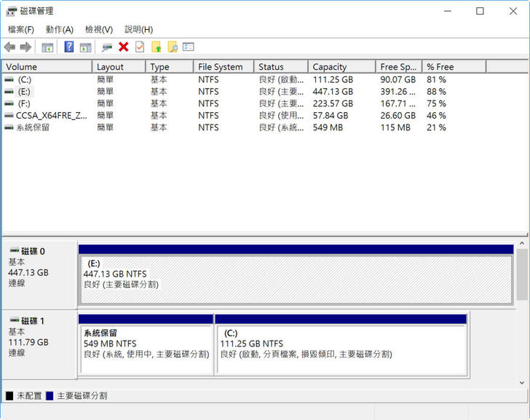Open the 檢視(V) menu
The width and height of the screenshot is (530, 420).
coord(99,30)
